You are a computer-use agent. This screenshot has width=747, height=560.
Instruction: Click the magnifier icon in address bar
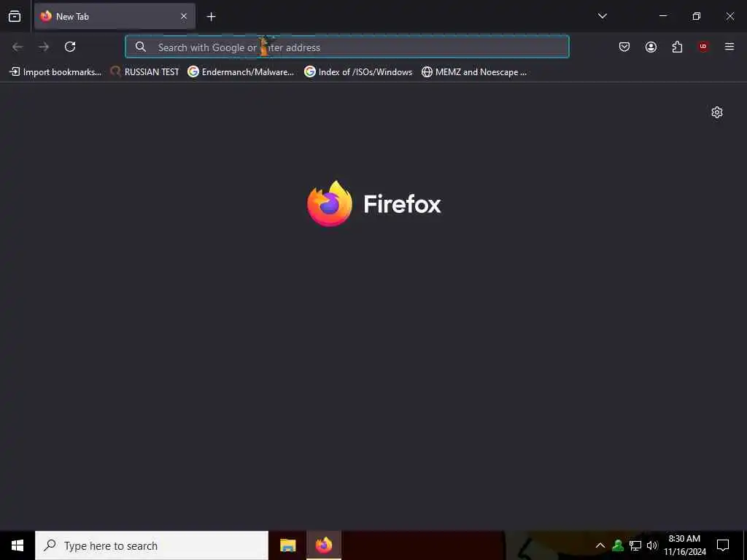pyautogui.click(x=141, y=47)
